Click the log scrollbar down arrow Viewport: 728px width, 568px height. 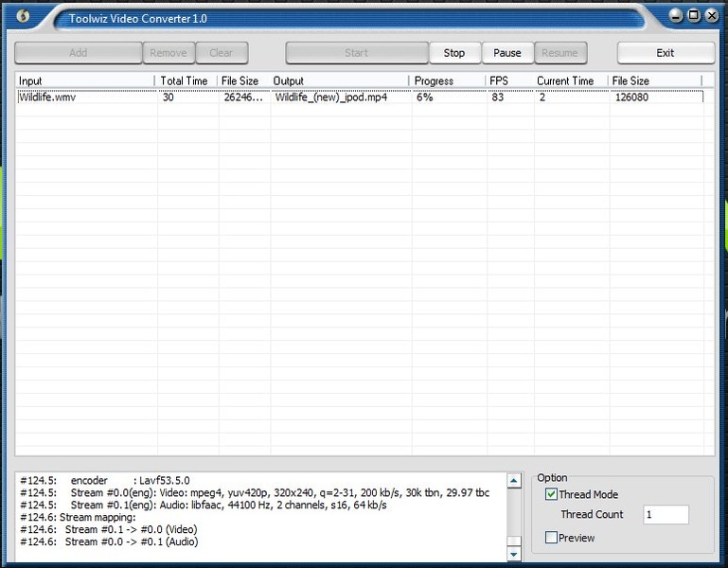pyautogui.click(x=513, y=554)
